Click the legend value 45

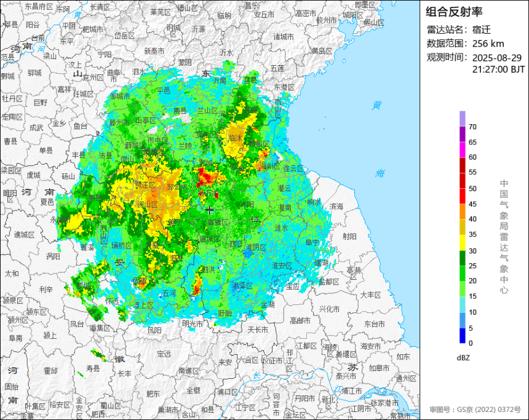(x=472, y=204)
